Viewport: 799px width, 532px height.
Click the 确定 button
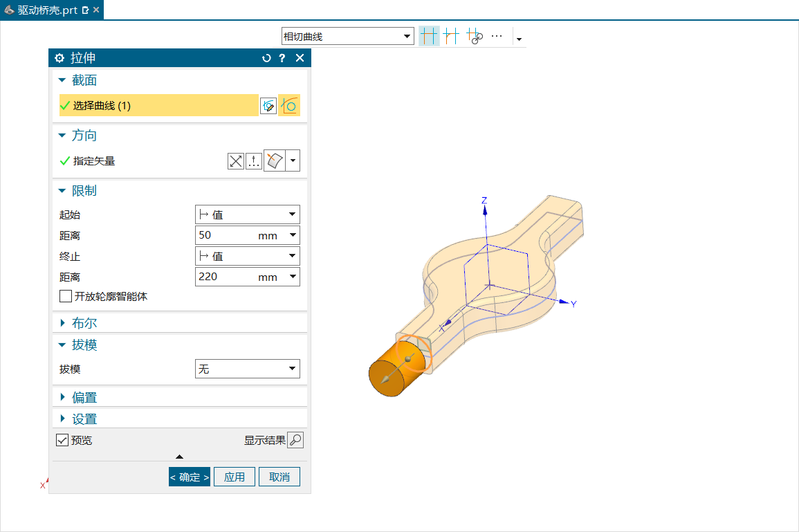tap(190, 477)
